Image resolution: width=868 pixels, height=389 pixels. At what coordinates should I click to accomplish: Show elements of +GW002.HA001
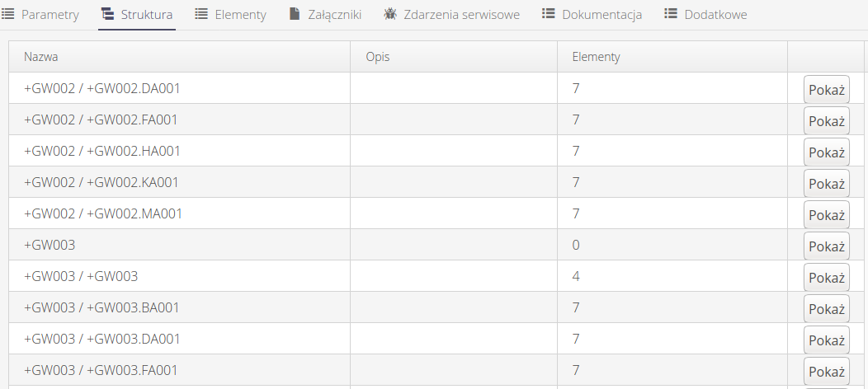click(x=826, y=152)
